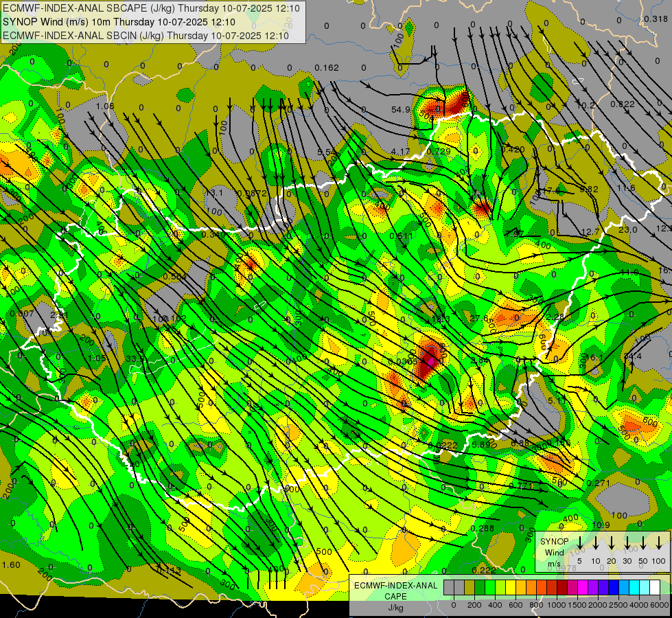Click the 0.007 value on the map
The image size is (672, 618).
click(x=22, y=314)
